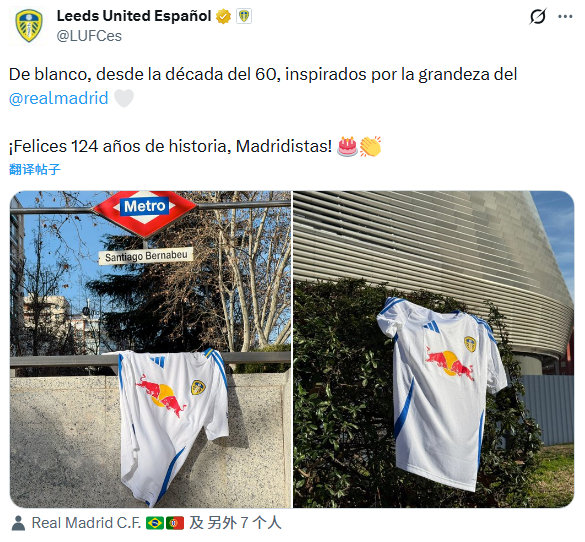Open the Leeds United Español display name
585x542 pixels.
point(134,16)
